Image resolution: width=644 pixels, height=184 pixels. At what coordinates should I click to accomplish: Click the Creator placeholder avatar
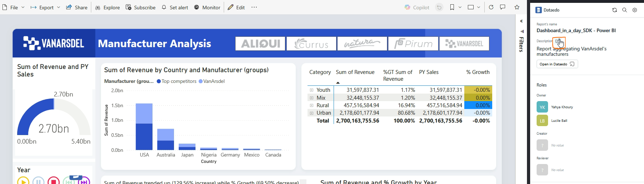pyautogui.click(x=542, y=145)
